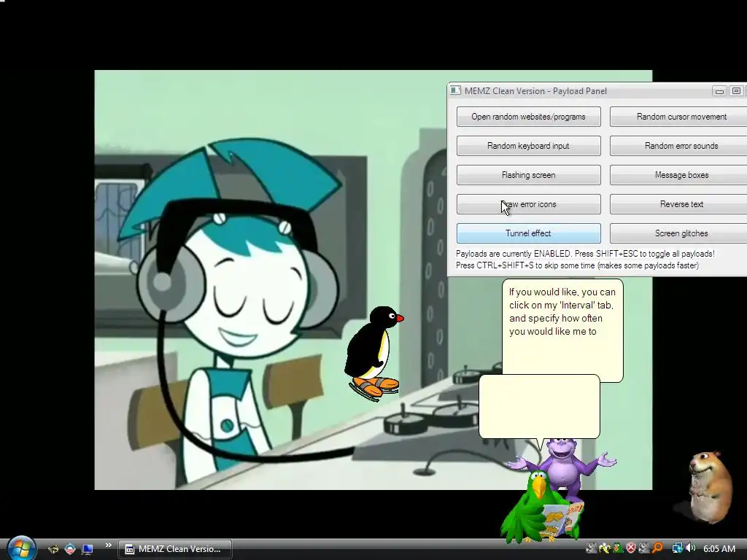Screen dimensions: 747x560
Task: Click the green parrot desktop assistant
Action: click(541, 506)
